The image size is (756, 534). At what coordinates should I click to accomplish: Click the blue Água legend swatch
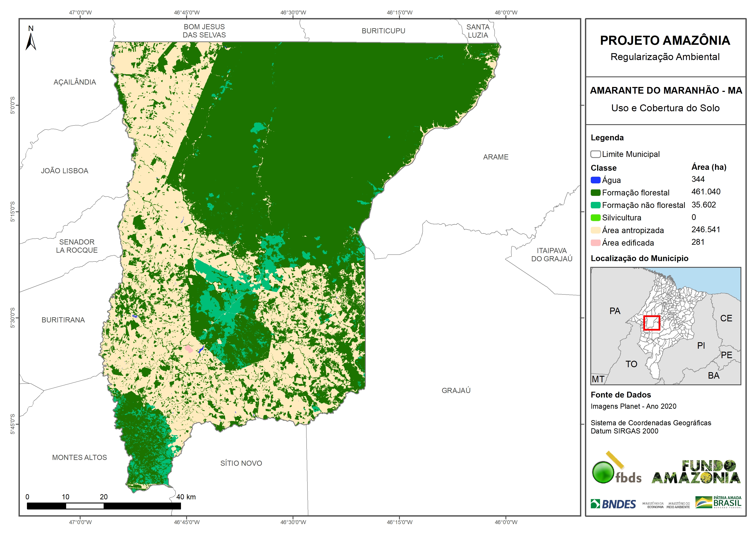[x=595, y=180]
